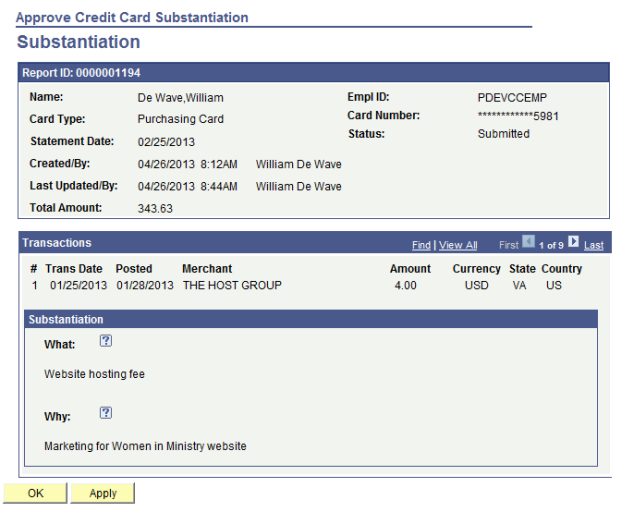This screenshot has height=510, width=620.
Task: Jump to the Last transaction link
Action: pyautogui.click(x=594, y=245)
